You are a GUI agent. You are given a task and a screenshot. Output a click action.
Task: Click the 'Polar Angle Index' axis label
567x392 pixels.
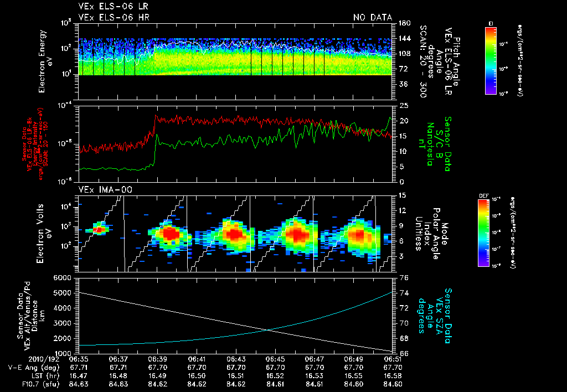[431, 234]
